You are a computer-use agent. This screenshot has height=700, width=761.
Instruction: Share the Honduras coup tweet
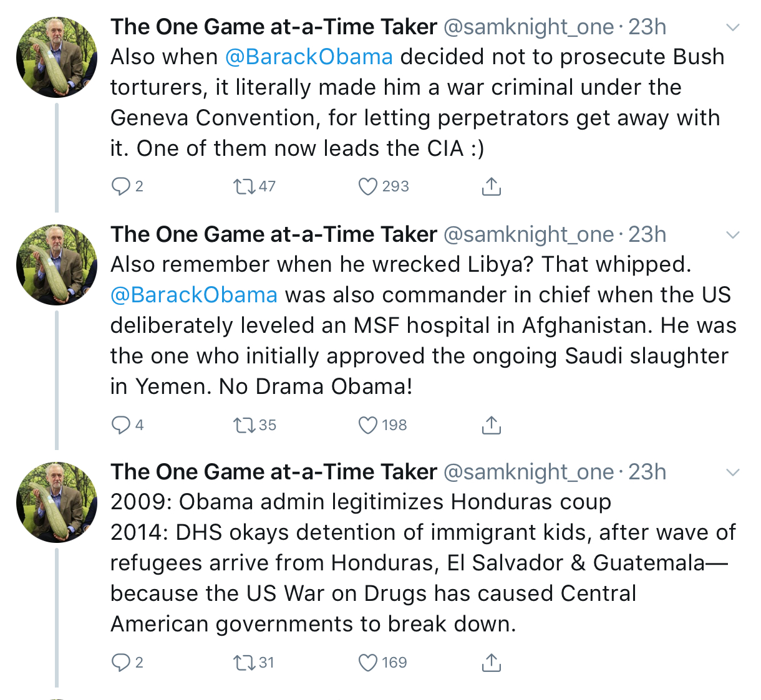click(492, 663)
